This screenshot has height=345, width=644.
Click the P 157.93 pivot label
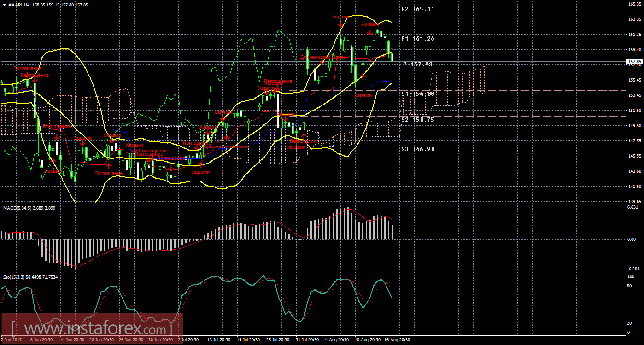point(417,64)
